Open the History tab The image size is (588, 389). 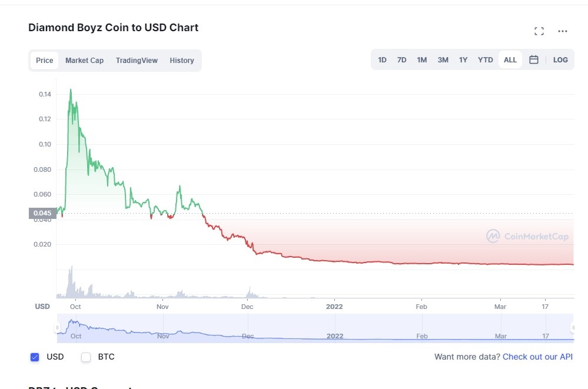[x=182, y=60]
